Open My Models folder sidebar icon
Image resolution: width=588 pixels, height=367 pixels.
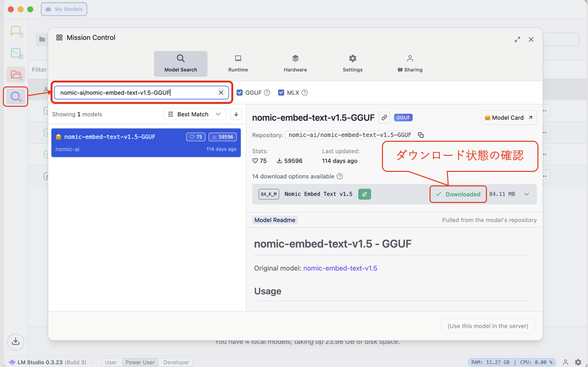pyautogui.click(x=16, y=75)
